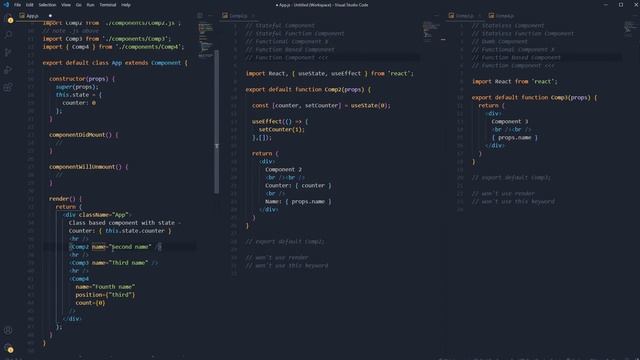This screenshot has height=360, width=640.
Task: Open the Accounts menu icon
Action: pos(8,331)
